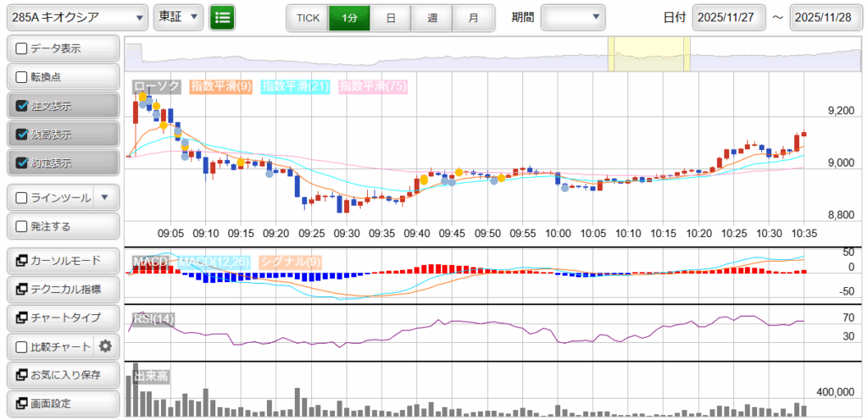The width and height of the screenshot is (868, 420).
Task: Click the yellow range selector in overview
Action: coord(649,54)
